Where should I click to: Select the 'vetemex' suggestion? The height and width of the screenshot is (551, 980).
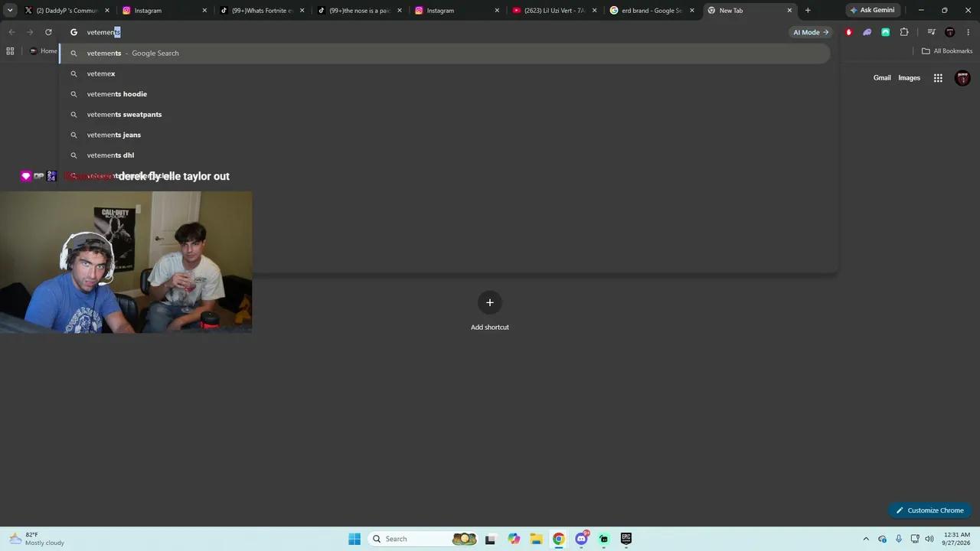click(x=445, y=73)
